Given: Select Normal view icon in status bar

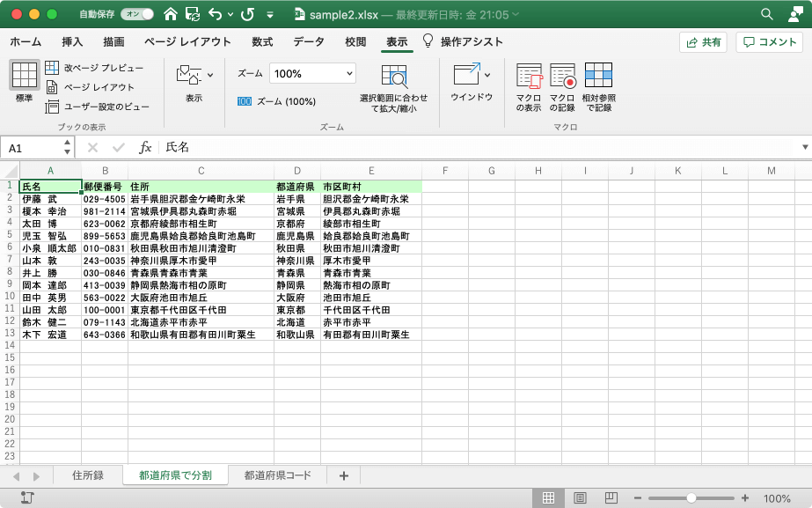Looking at the screenshot, I should (548, 498).
